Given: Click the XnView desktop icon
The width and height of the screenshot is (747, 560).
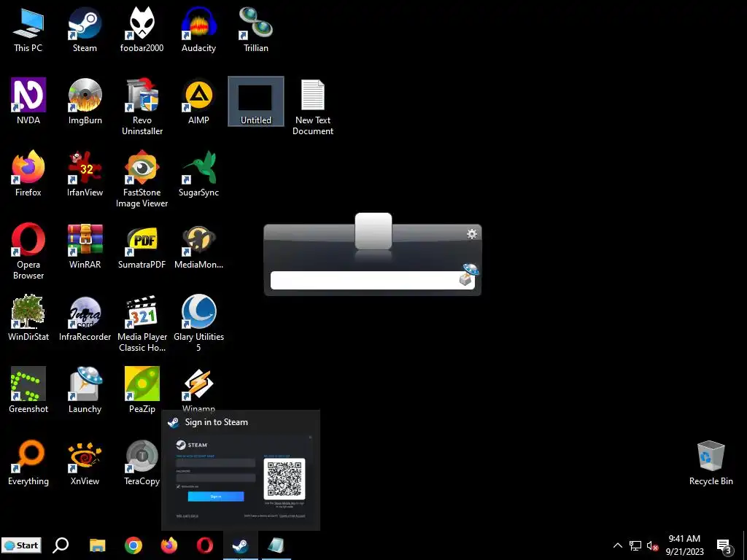Looking at the screenshot, I should tap(85, 463).
